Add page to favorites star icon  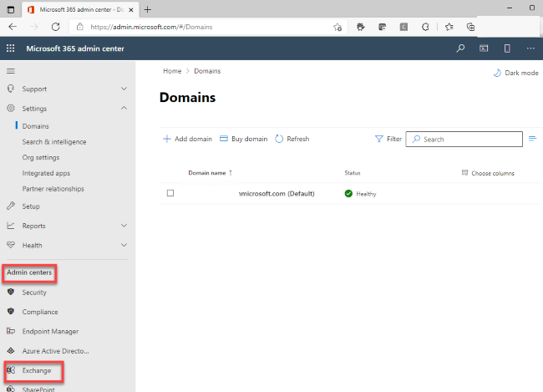click(x=337, y=27)
